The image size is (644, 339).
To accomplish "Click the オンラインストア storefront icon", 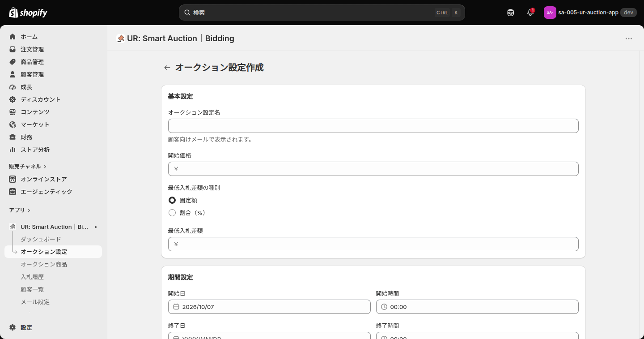I will click(x=13, y=179).
